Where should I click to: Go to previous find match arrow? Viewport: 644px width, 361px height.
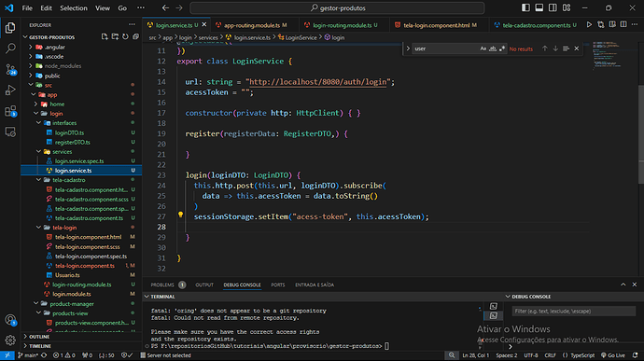pos(545,49)
